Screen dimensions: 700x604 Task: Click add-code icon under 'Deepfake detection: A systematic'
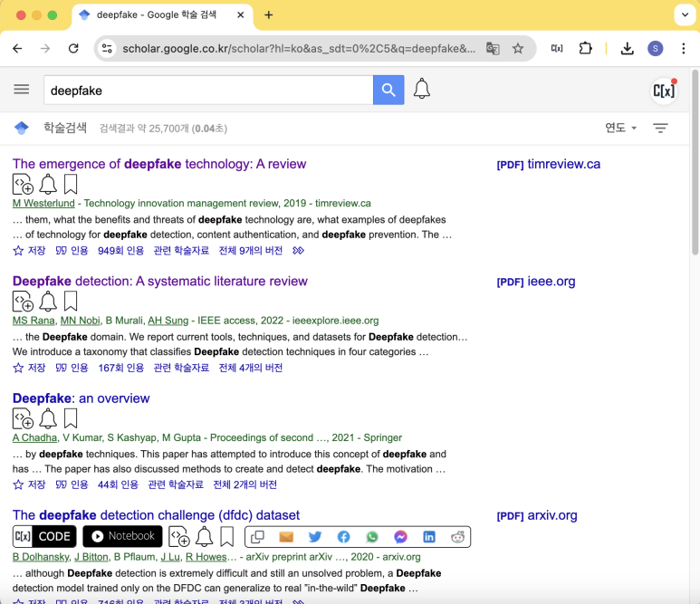pos(23,302)
